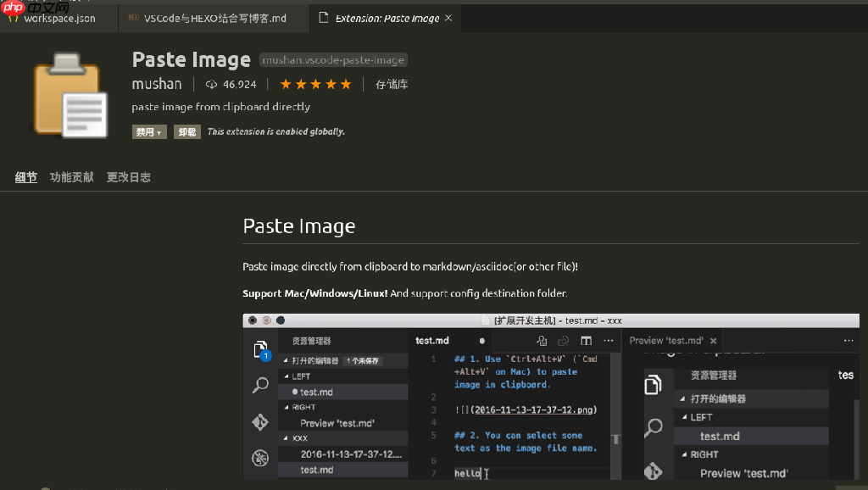Open the VSCode与HEXO结合写博客.md tab
The image size is (868, 490).
214,19
